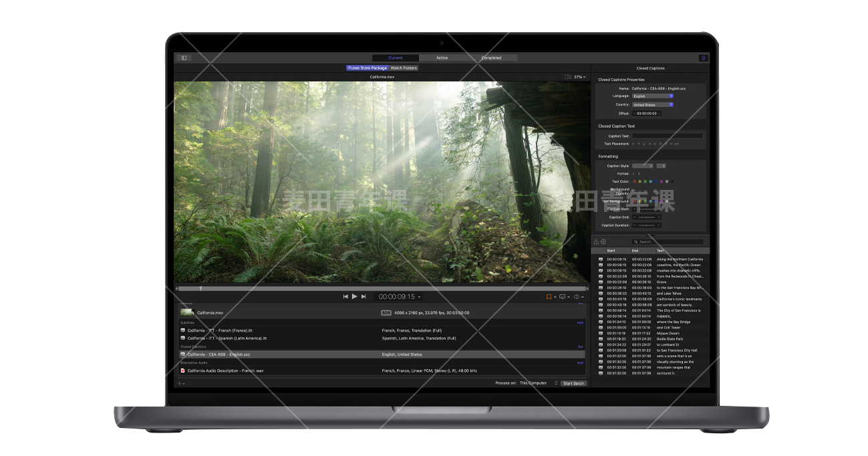Image resolution: width=868 pixels, height=456 pixels.
Task: Toggle italic format in Formatting section
Action: point(634,174)
